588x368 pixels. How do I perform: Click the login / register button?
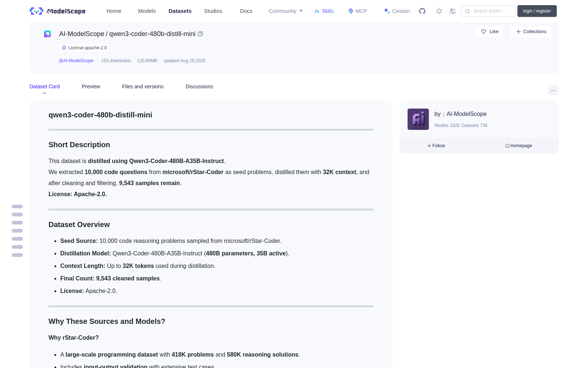[x=537, y=11]
